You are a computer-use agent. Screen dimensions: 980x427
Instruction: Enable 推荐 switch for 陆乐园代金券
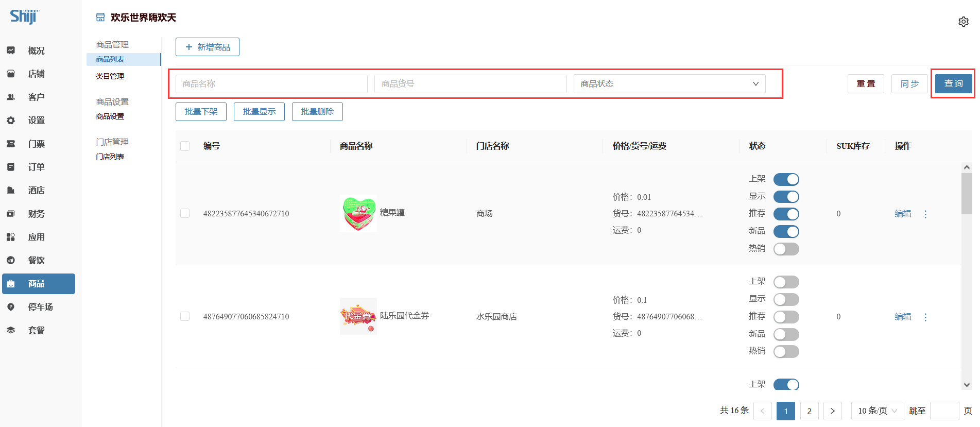[x=786, y=317]
